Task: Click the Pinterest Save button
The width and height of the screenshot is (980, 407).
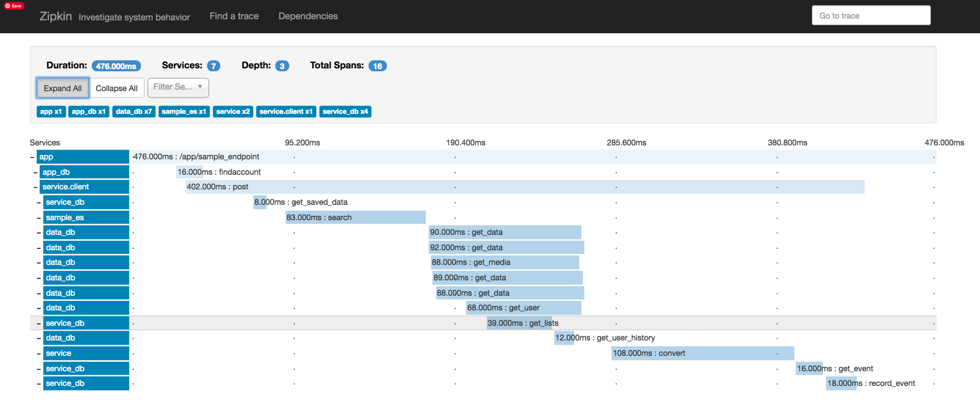Action: pos(14,6)
